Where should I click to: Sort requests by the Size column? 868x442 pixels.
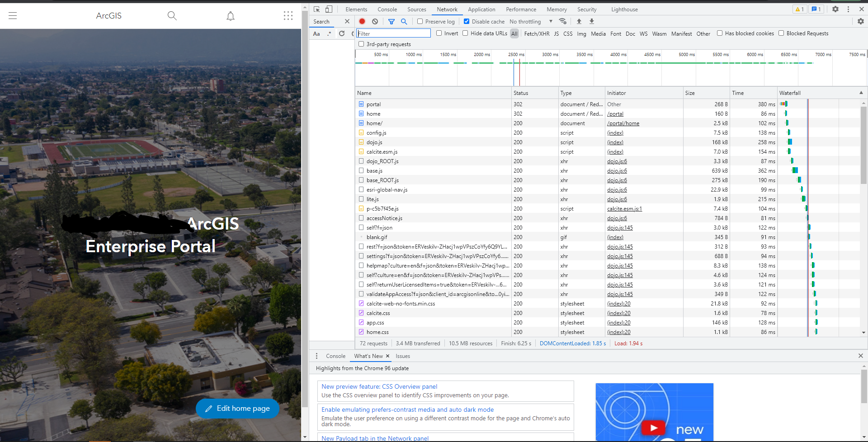coord(706,93)
